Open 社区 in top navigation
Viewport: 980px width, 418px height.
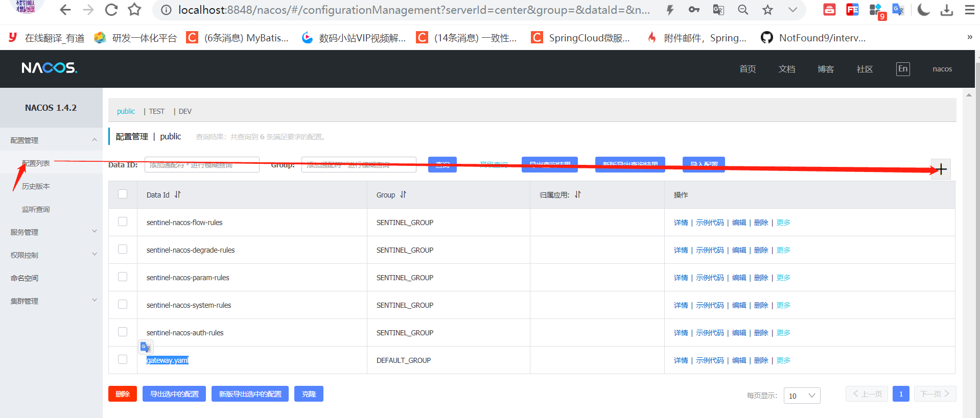[865, 69]
